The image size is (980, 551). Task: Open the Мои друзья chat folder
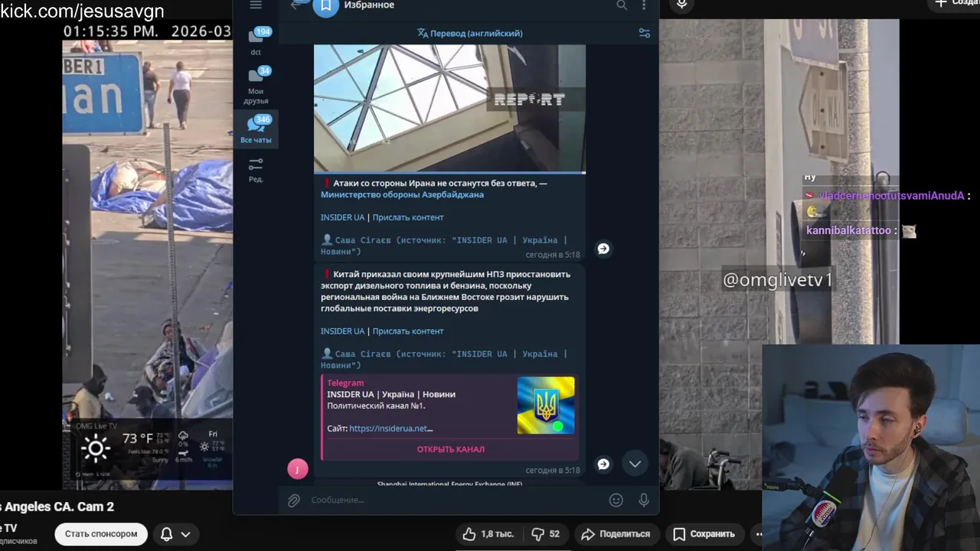256,86
